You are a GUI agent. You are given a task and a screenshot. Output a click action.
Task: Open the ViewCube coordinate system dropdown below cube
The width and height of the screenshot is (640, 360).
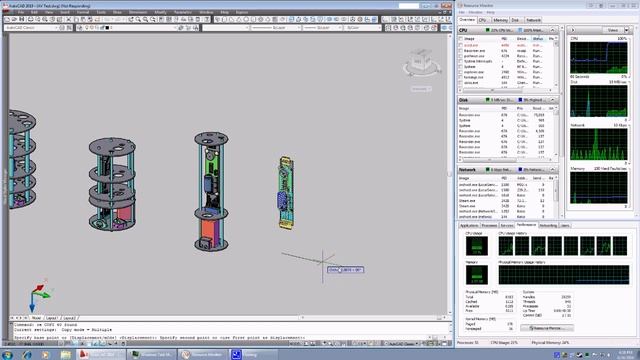click(421, 89)
